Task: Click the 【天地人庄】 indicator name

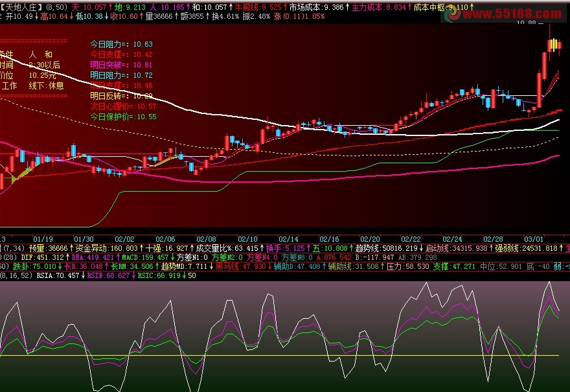Action: (21, 7)
